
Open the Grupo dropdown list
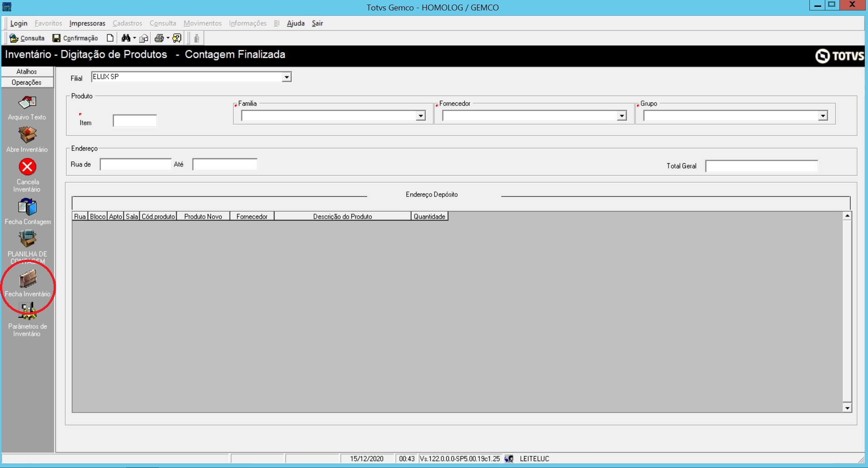click(823, 116)
